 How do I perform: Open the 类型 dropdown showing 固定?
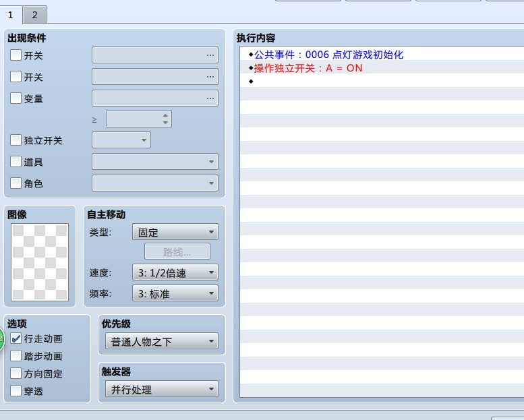click(175, 232)
